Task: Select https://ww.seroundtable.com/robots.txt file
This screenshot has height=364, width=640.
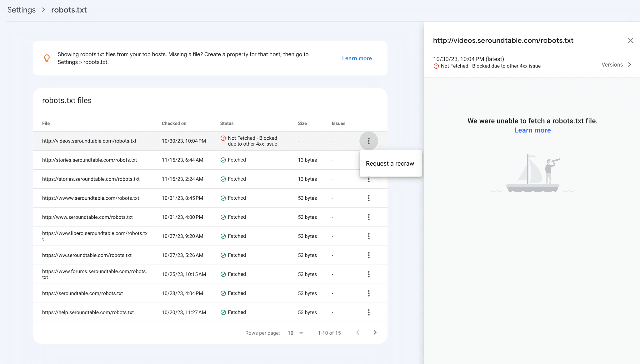Action: [87, 255]
